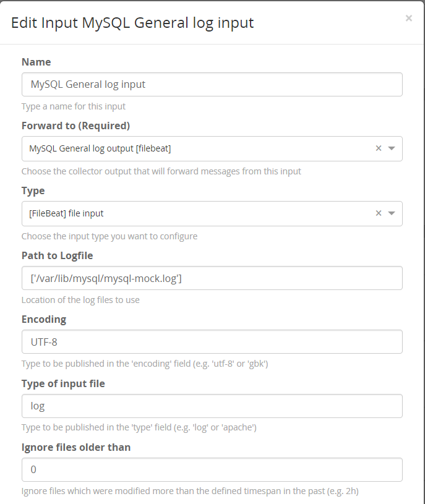Expand the Forward to dropdown arrow
425x504 pixels.
click(x=392, y=148)
